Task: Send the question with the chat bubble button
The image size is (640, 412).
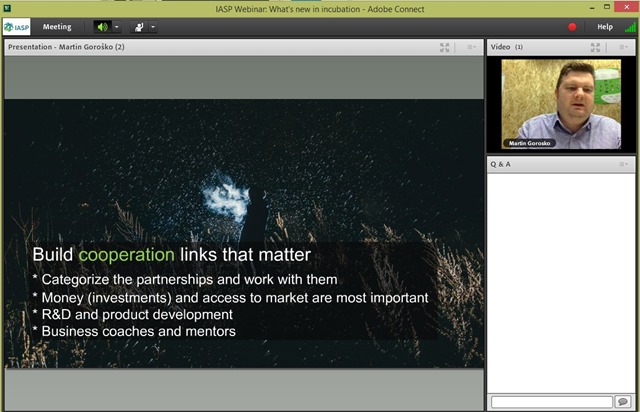Action: [x=623, y=402]
